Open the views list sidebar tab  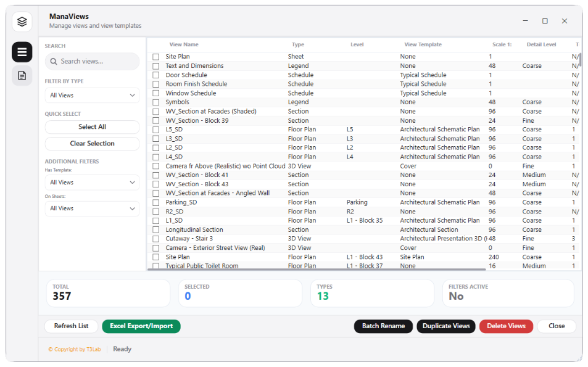(x=22, y=52)
